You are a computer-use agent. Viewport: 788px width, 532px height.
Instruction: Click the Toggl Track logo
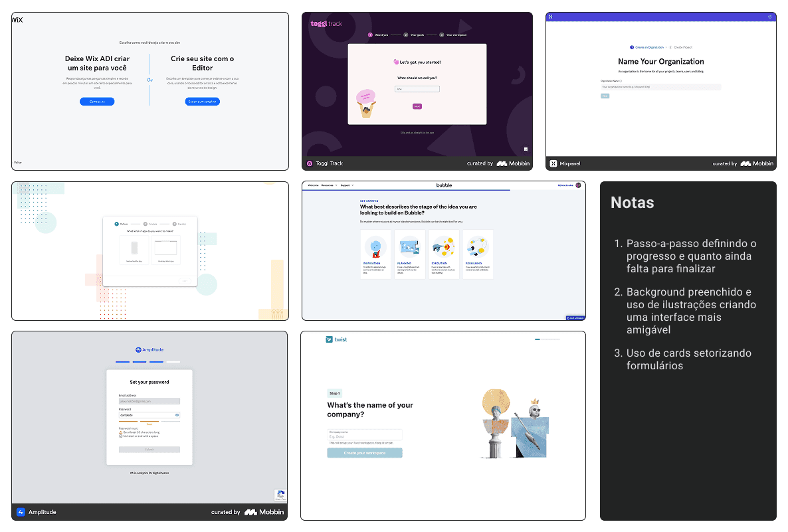point(326,24)
